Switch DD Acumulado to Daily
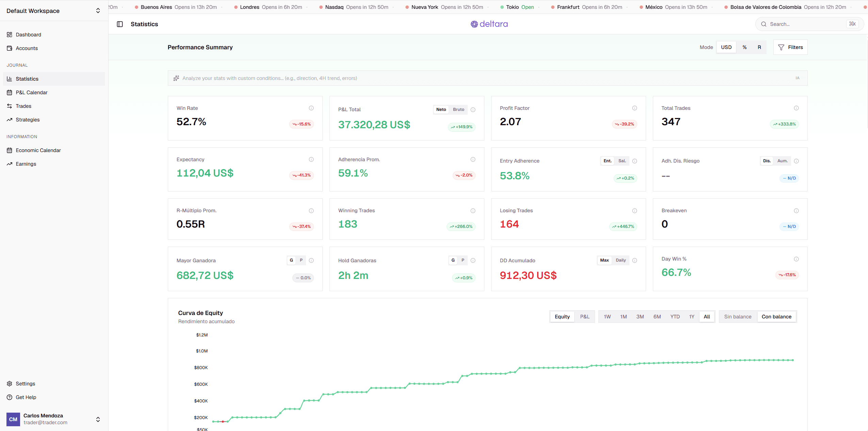868x431 pixels. [621, 260]
